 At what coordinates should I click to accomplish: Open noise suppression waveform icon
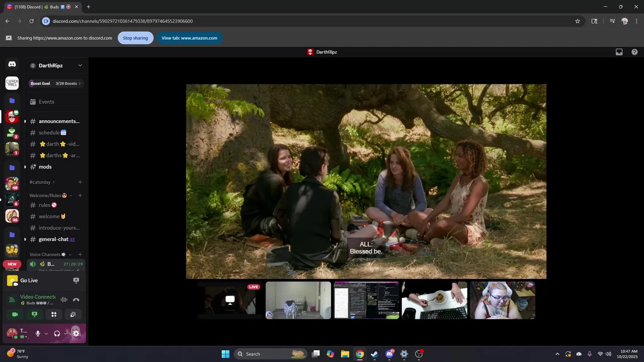pyautogui.click(x=64, y=300)
